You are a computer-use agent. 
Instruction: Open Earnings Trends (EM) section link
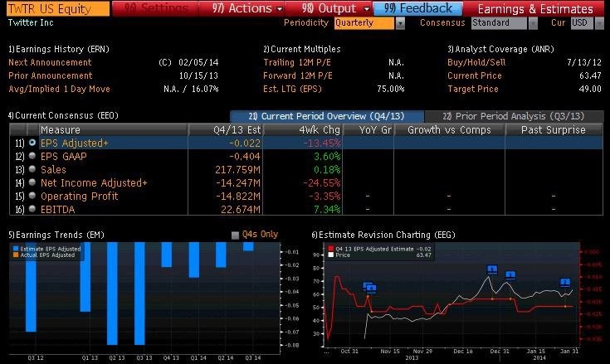56,235
